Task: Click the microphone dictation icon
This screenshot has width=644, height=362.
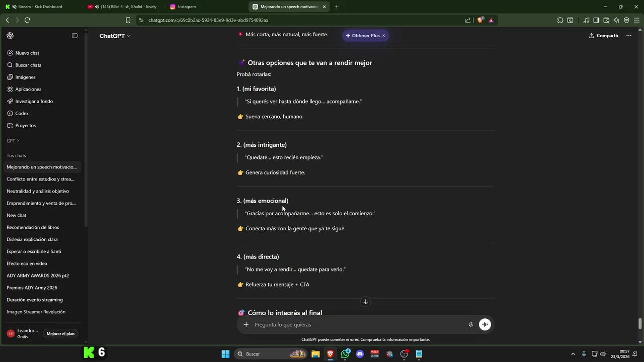Action: click(x=471, y=325)
